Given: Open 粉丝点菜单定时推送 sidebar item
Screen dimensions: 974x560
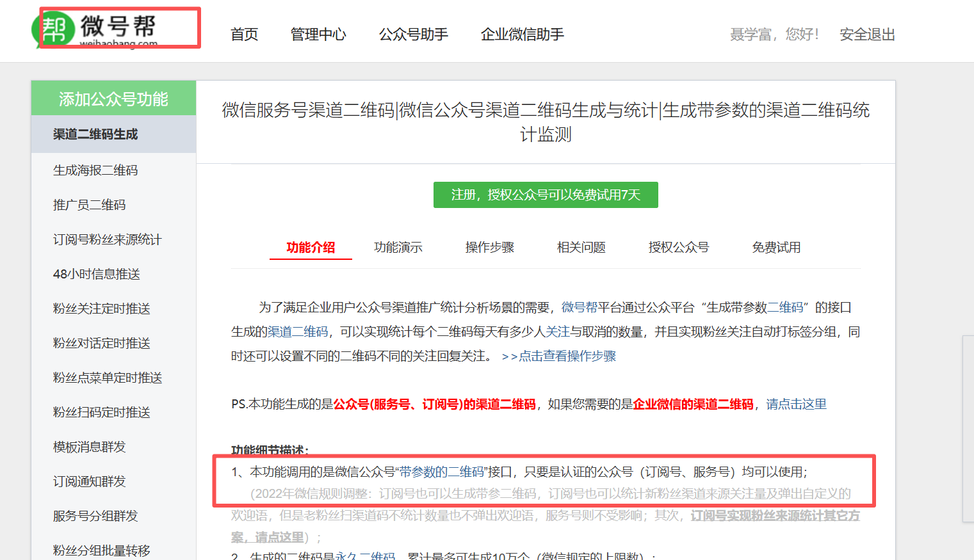Looking at the screenshot, I should [x=108, y=378].
